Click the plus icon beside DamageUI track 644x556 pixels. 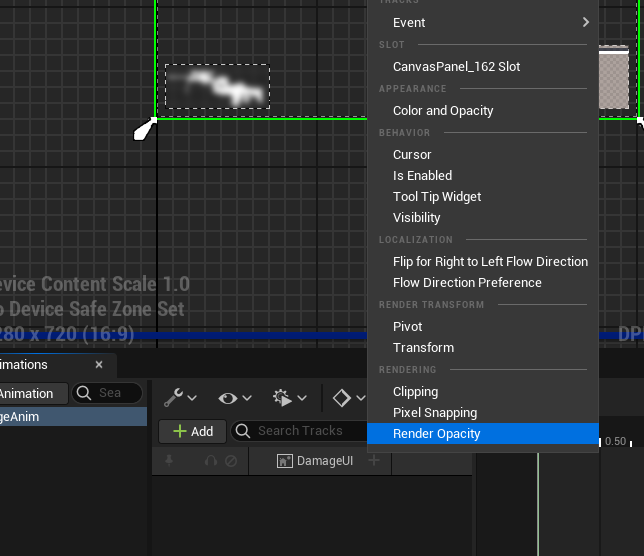click(374, 460)
